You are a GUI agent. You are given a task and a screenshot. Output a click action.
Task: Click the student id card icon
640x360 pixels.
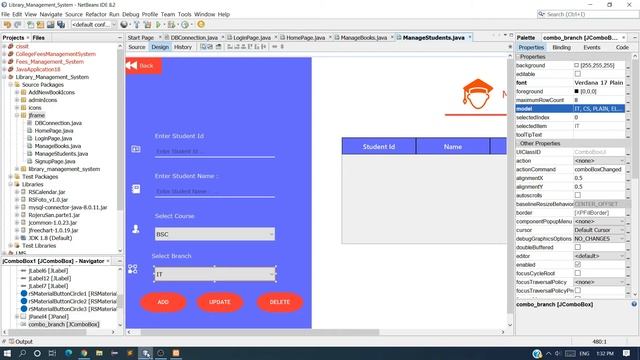pyautogui.click(x=136, y=149)
